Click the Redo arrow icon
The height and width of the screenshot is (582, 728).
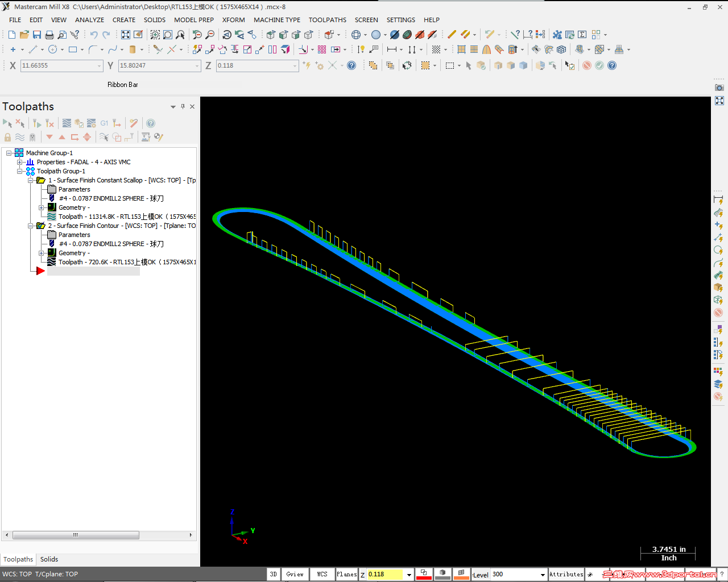pyautogui.click(x=106, y=35)
